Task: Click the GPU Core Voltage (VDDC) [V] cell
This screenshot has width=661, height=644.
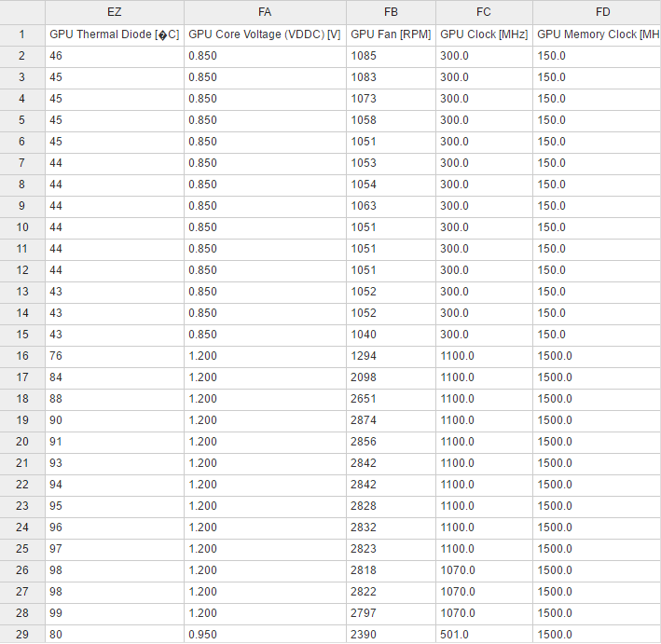Action: pos(265,34)
